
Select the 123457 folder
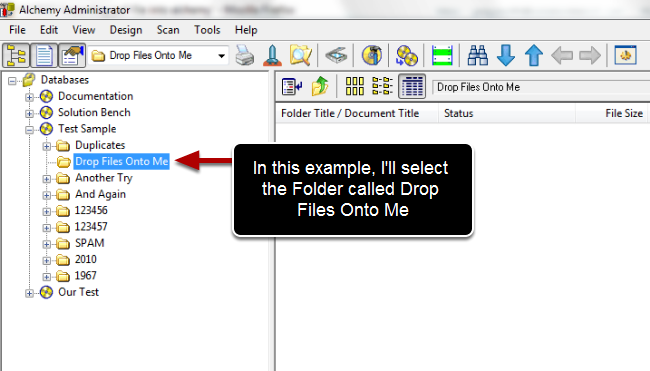tap(91, 227)
